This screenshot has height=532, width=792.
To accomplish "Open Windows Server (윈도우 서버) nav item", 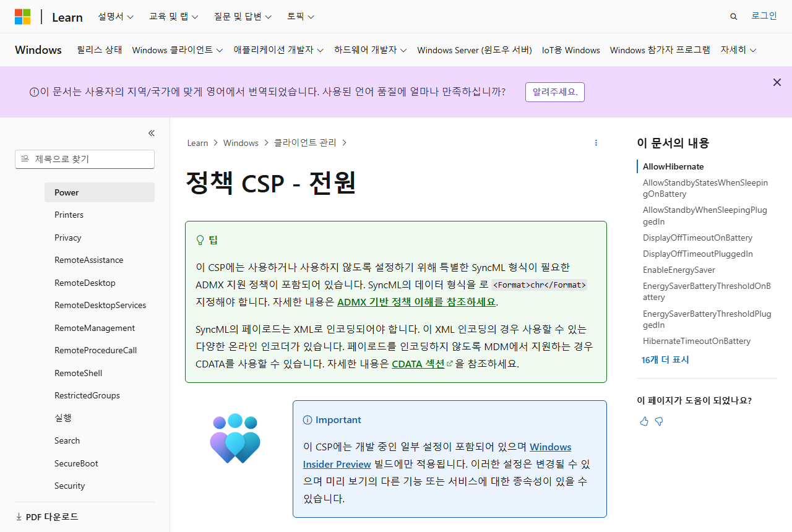I will (x=475, y=50).
